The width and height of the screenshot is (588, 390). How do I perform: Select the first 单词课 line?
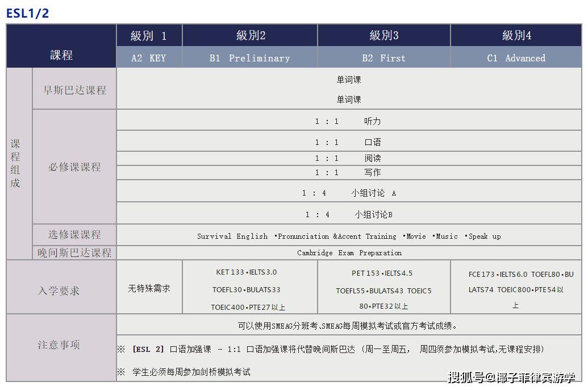click(349, 80)
